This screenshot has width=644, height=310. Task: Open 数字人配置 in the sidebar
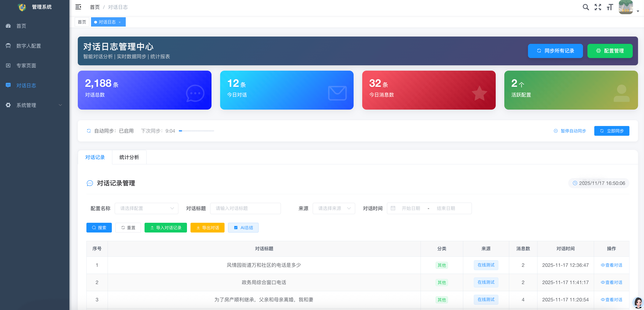click(x=29, y=46)
